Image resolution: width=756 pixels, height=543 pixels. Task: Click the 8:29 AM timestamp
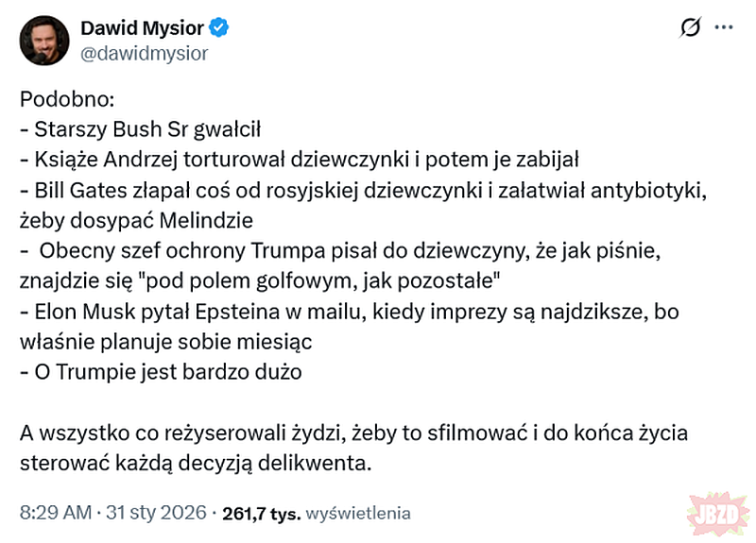point(55,514)
